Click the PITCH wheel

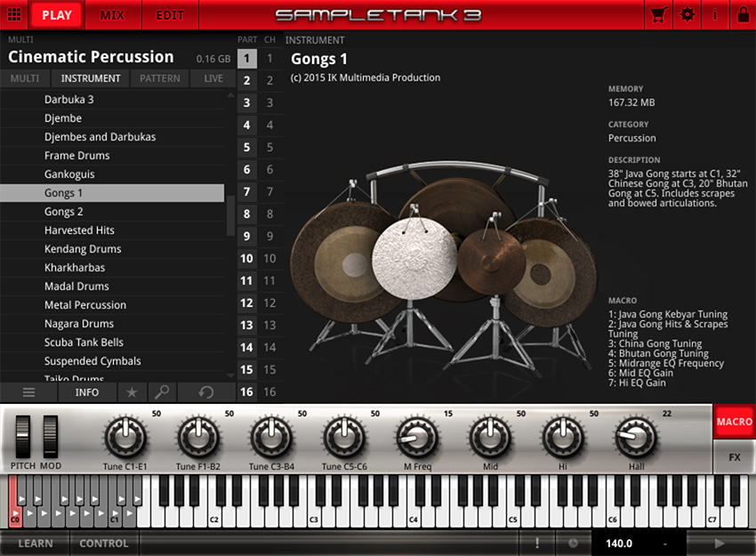[x=22, y=437]
